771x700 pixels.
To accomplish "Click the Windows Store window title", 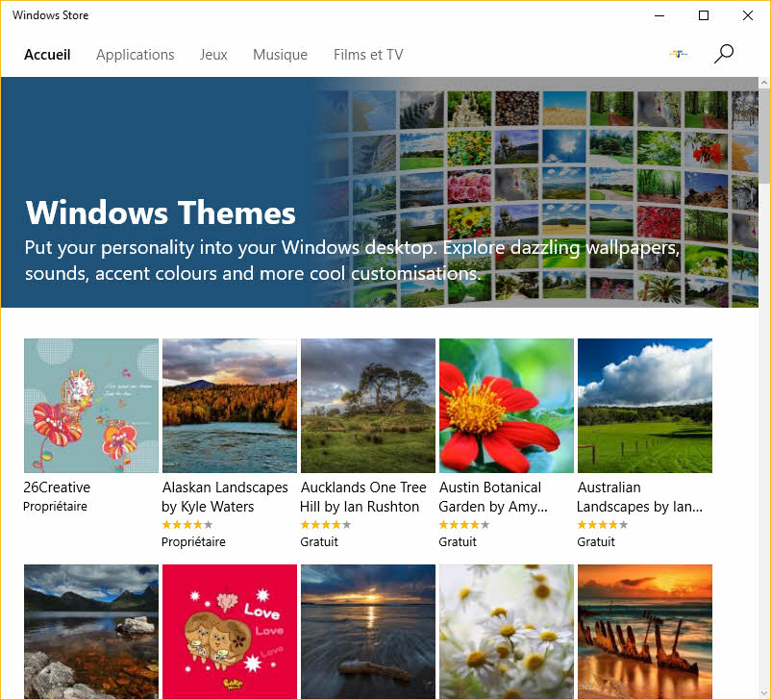I will click(51, 15).
